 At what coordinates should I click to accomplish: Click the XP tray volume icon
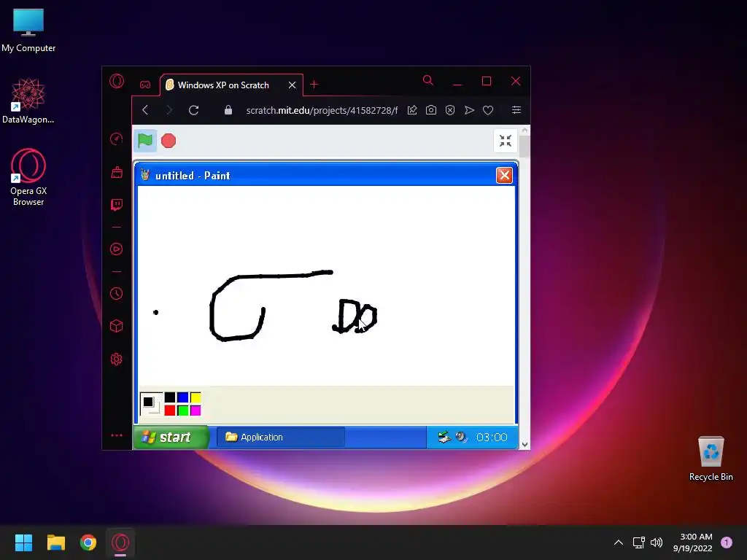click(461, 437)
